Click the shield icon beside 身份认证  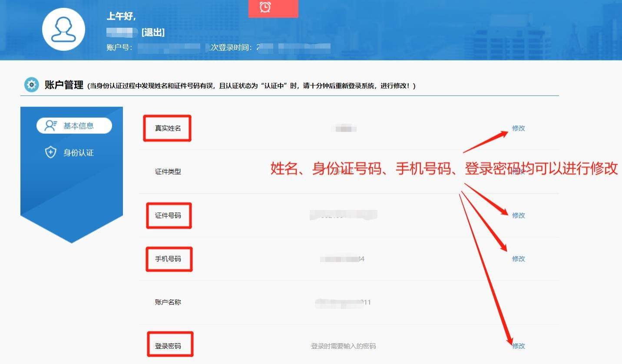51,152
